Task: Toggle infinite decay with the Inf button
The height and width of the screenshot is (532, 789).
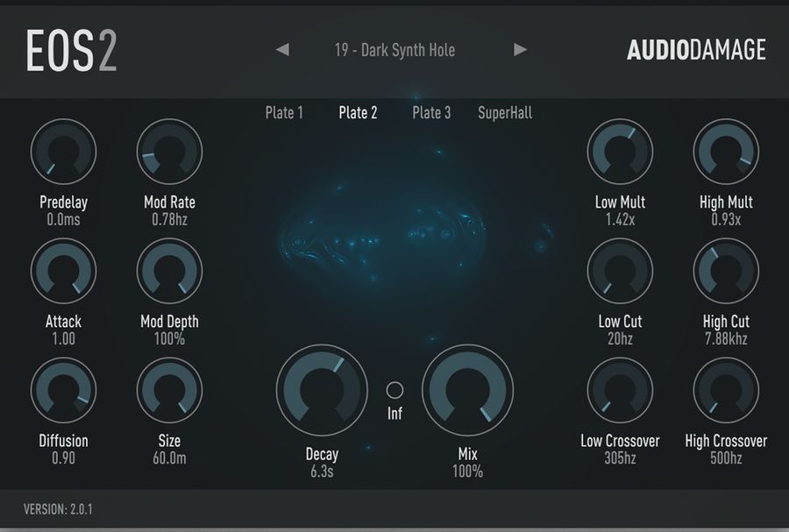Action: (394, 388)
